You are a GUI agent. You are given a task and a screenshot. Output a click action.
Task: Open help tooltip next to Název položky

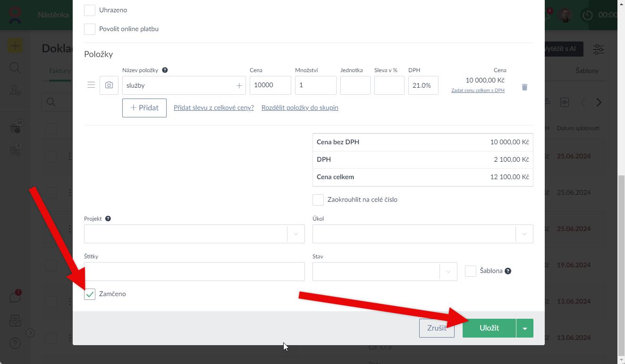pyautogui.click(x=165, y=70)
